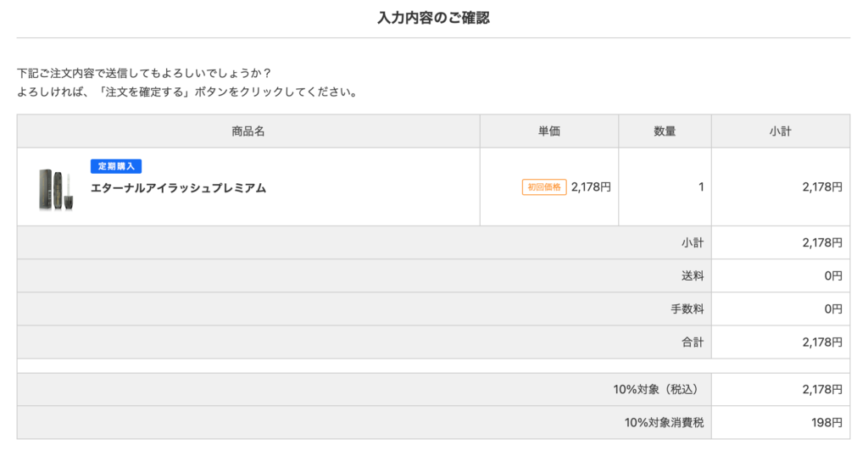This screenshot has width=868, height=456.
Task: Click the 手数料 row label
Action: pyautogui.click(x=687, y=309)
